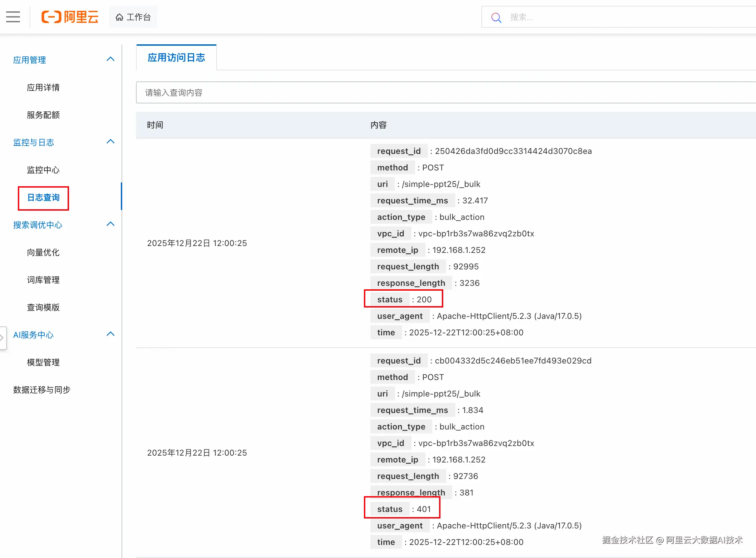Go to 服务配额 page

43,115
